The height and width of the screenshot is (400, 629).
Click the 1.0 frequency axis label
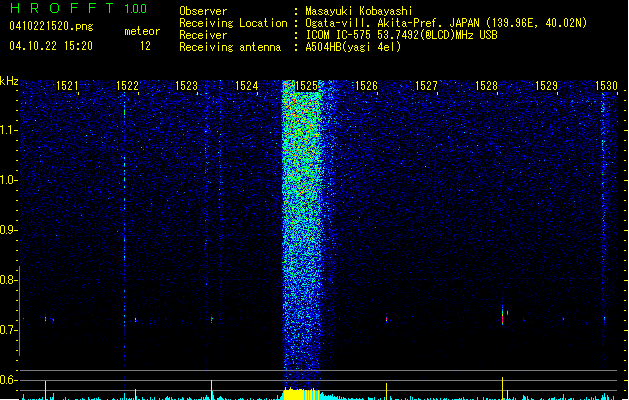pyautogui.click(x=8, y=180)
